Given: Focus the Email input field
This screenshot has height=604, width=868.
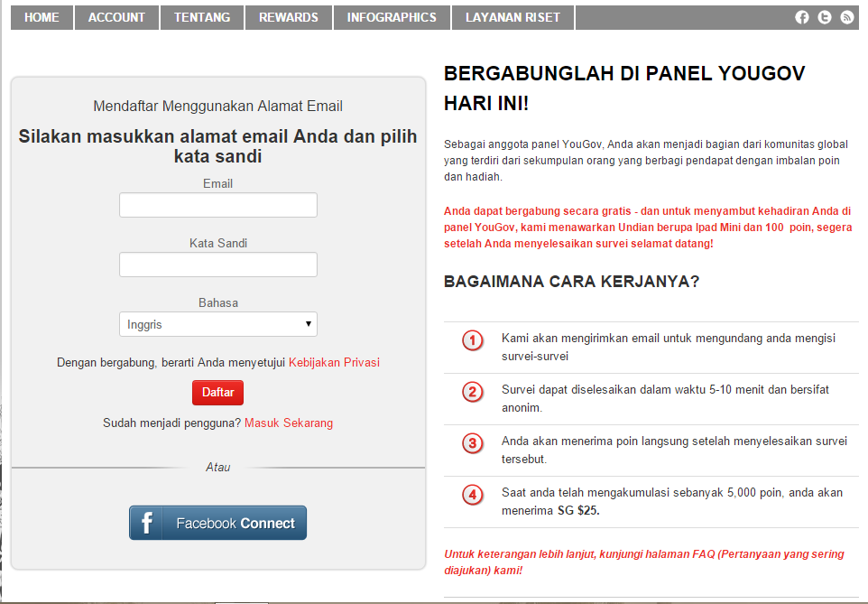Looking at the screenshot, I should [x=218, y=205].
